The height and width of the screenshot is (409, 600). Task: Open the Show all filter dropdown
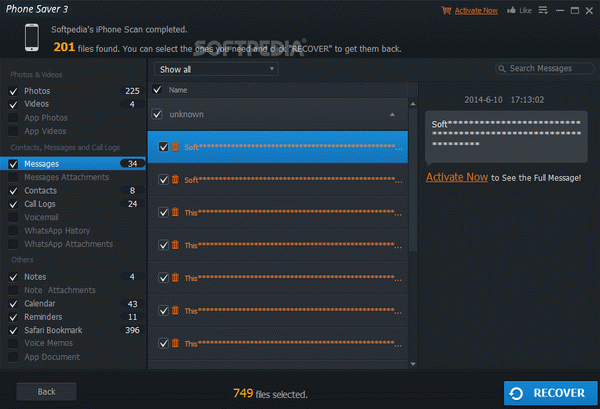click(x=216, y=69)
